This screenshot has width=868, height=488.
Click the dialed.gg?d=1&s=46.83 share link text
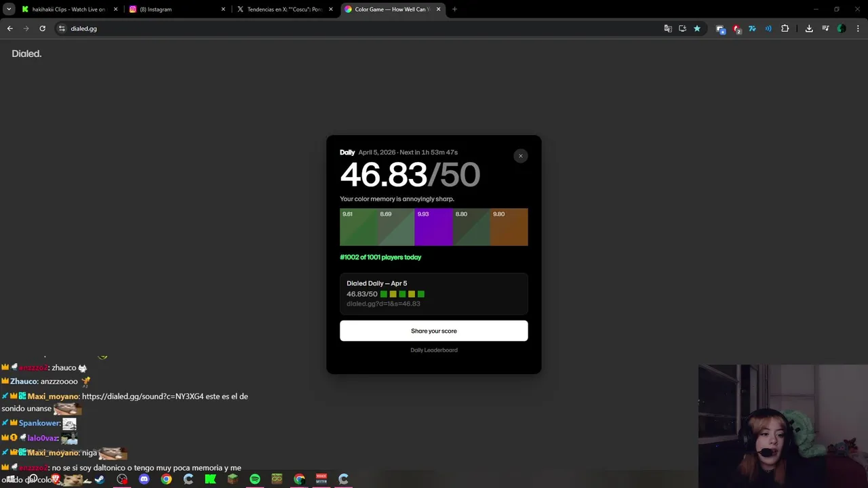pyautogui.click(x=383, y=304)
